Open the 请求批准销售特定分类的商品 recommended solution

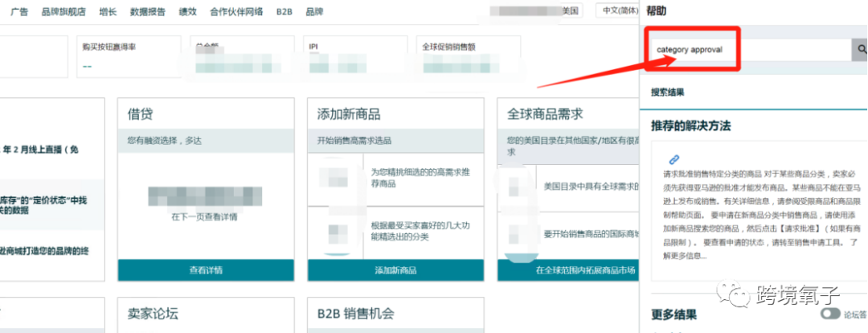[759, 211]
